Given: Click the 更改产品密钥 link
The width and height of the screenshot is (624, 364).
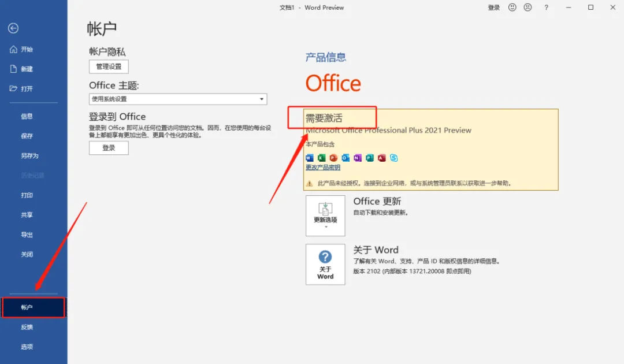Looking at the screenshot, I should tap(323, 168).
